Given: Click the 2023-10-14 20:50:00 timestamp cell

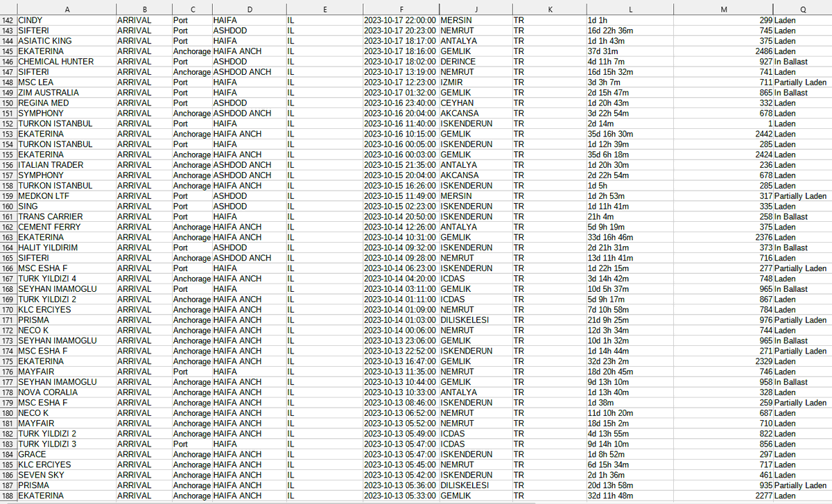Looking at the screenshot, I should [x=401, y=216].
